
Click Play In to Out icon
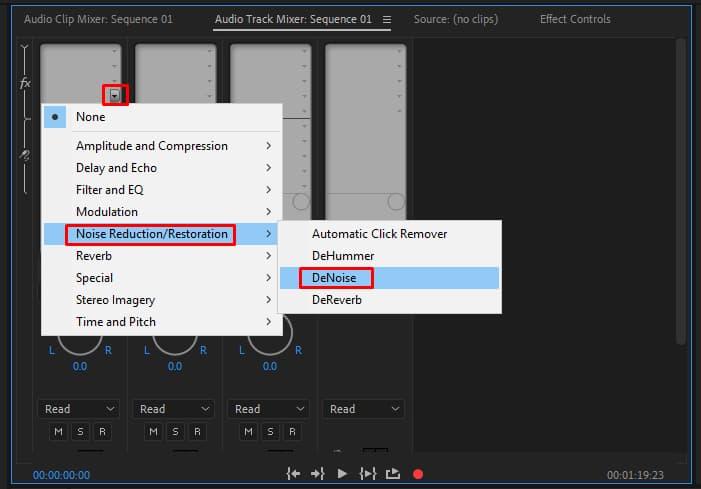[367, 474]
